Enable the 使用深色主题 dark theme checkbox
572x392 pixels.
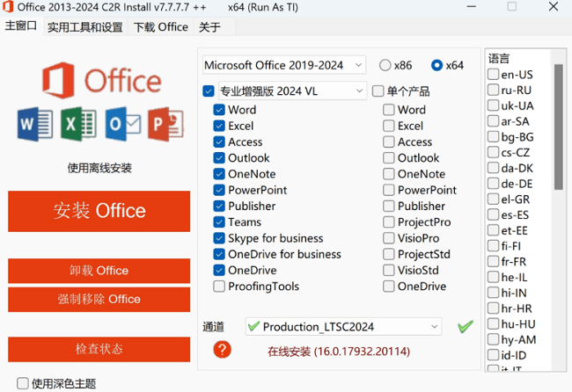pyautogui.click(x=23, y=383)
